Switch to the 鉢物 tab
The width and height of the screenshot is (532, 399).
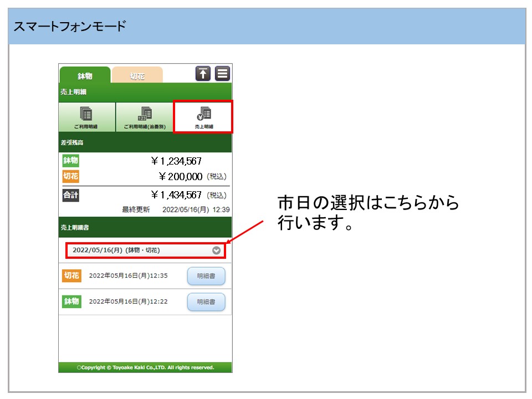click(x=85, y=76)
